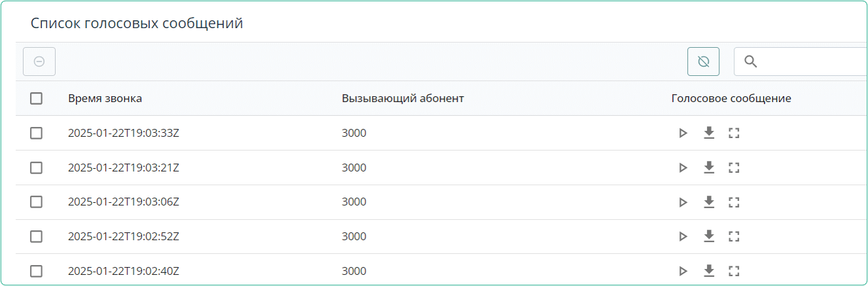Download the 19:03:21Z voice message
This screenshot has width=868, height=286.
[x=708, y=168]
